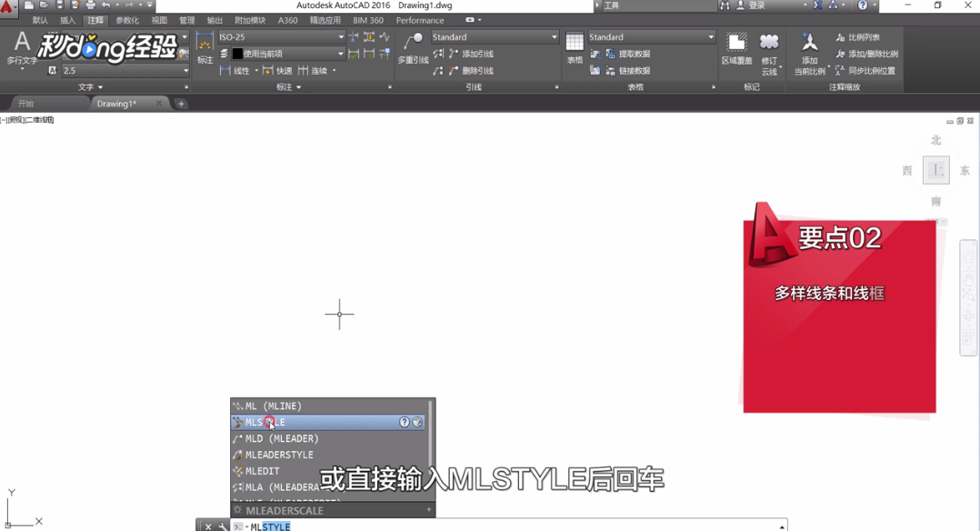This screenshot has width=980, height=531.
Task: Open the Help question mark icon
Action: (x=863, y=5)
